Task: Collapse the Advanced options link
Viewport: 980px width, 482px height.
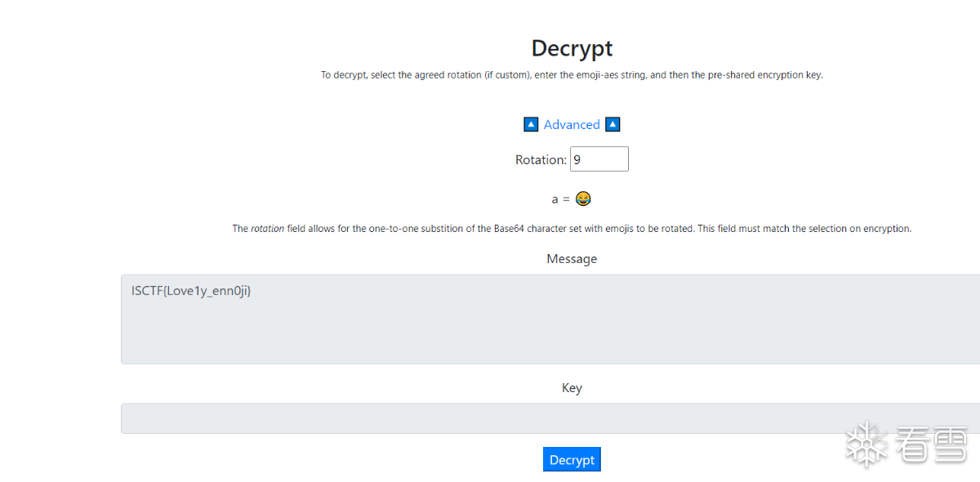Action: click(x=572, y=125)
